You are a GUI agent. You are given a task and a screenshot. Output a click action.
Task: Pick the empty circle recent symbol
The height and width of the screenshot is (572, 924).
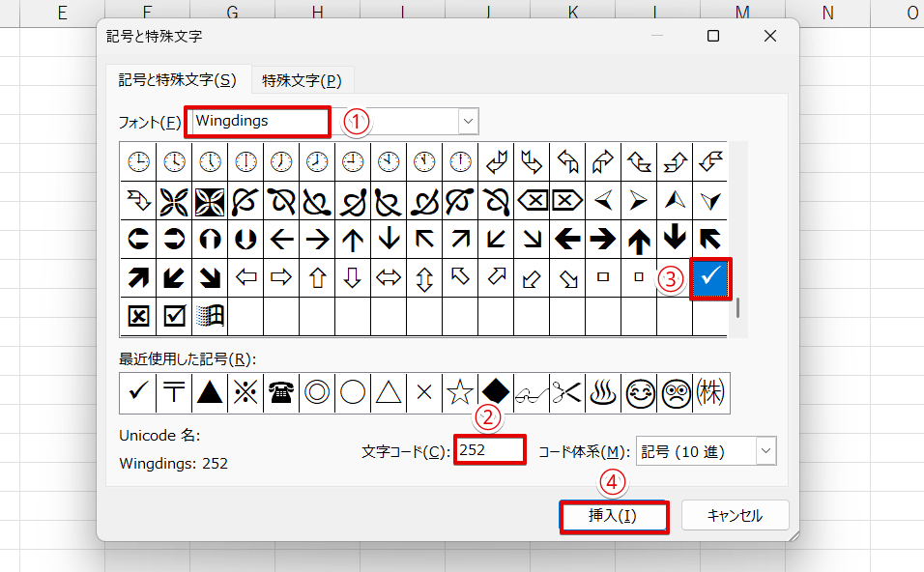(x=353, y=392)
